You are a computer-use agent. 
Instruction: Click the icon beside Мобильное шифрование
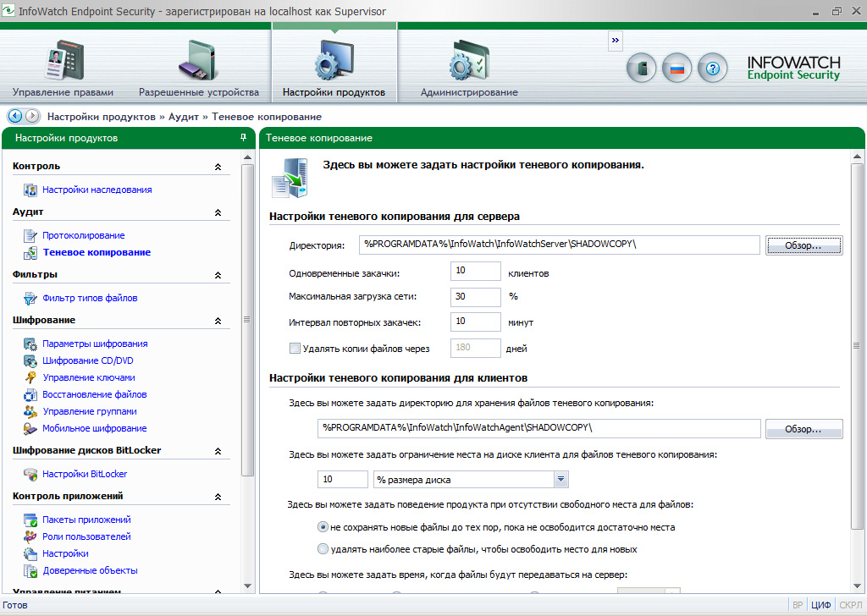click(x=30, y=429)
